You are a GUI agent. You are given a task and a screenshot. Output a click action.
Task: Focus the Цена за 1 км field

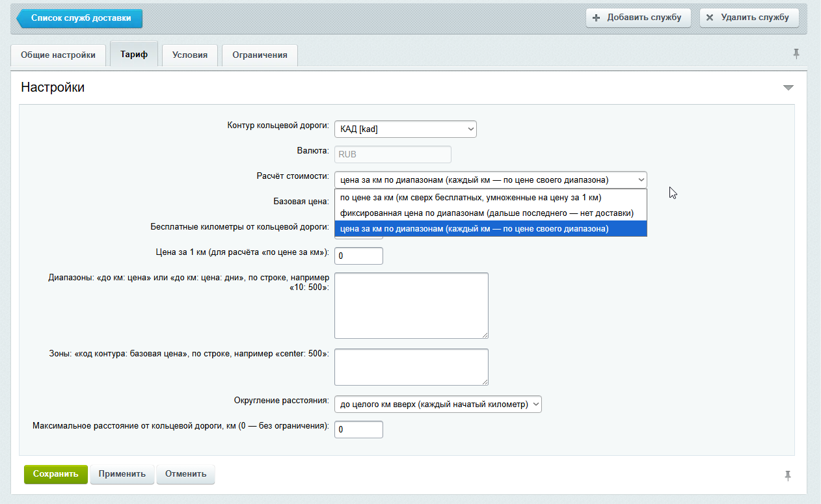[358, 256]
